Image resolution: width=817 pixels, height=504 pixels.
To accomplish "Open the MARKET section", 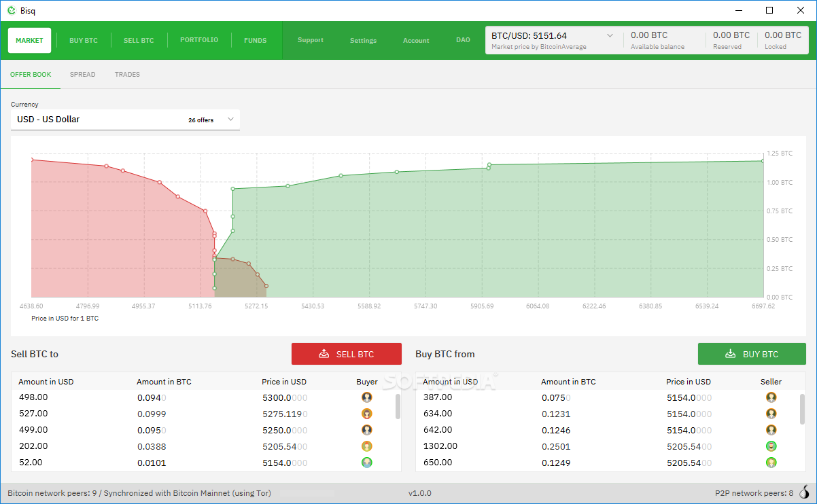I will tap(29, 40).
